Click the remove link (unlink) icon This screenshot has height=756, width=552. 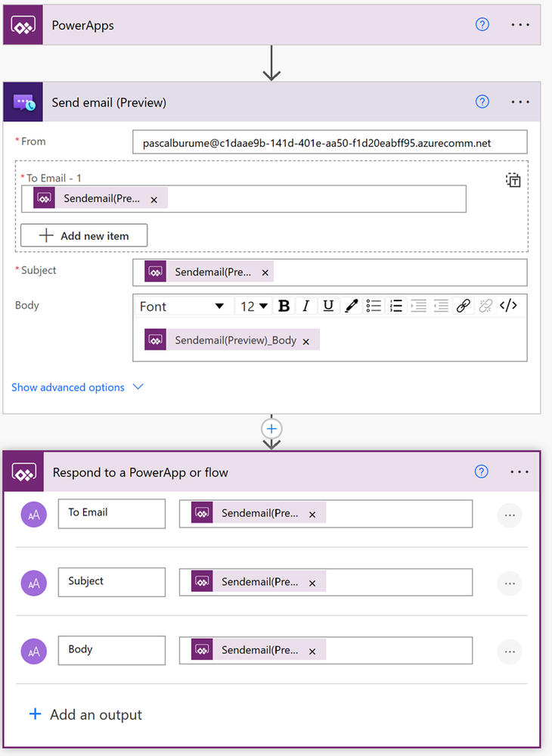coord(485,306)
